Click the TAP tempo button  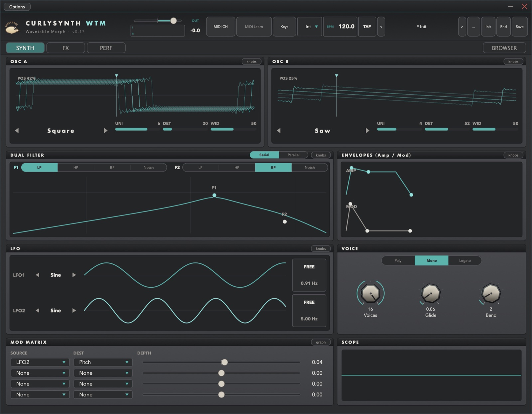pyautogui.click(x=367, y=27)
